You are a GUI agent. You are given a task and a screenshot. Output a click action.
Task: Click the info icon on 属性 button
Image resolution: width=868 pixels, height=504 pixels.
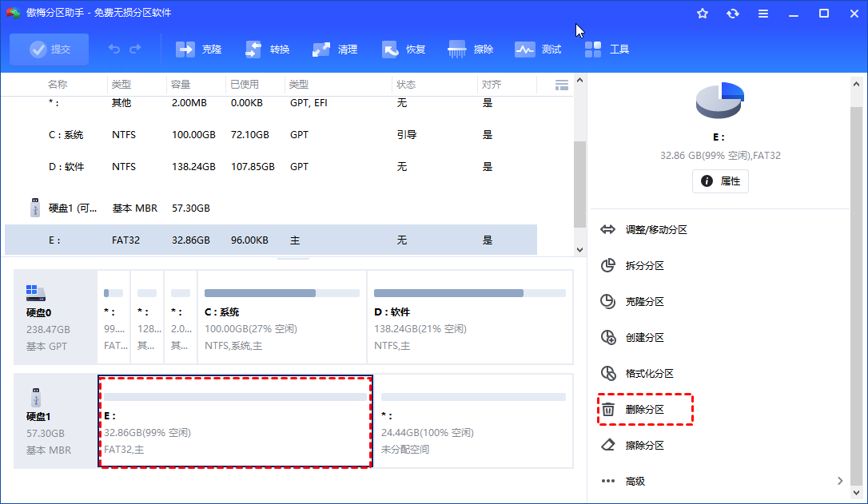707,181
